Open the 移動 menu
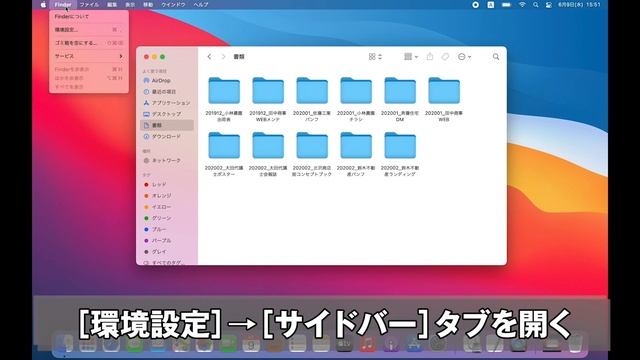 [x=148, y=4]
